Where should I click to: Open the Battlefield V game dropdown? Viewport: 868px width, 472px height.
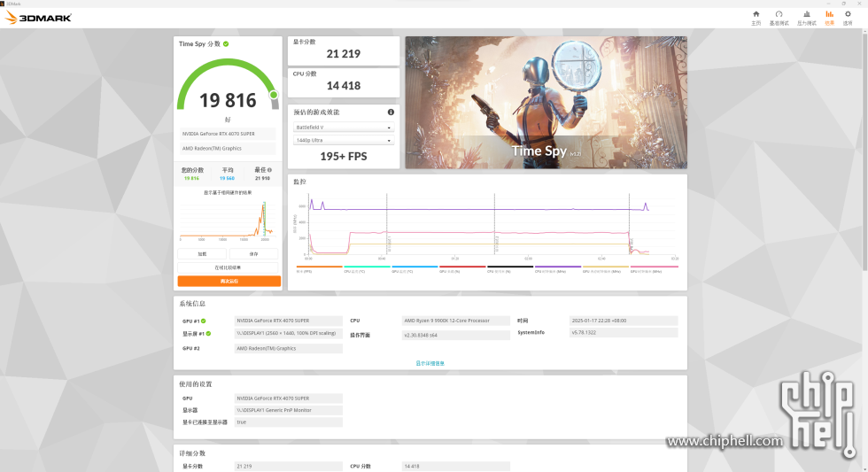coord(344,128)
